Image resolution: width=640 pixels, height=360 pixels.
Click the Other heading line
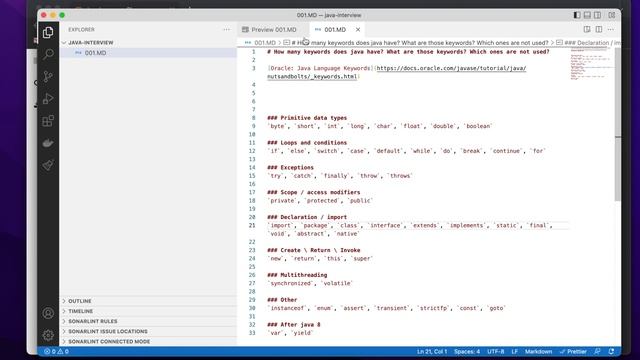pyautogui.click(x=282, y=300)
